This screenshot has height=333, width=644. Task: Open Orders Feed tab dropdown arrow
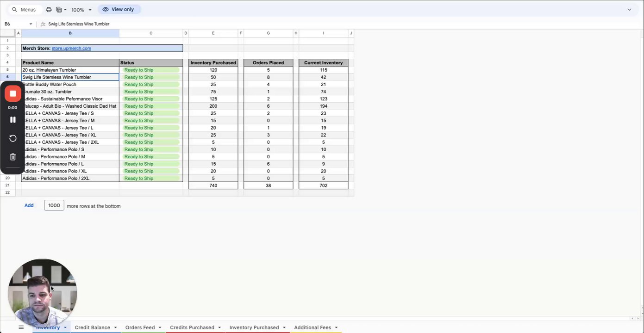coord(160,327)
